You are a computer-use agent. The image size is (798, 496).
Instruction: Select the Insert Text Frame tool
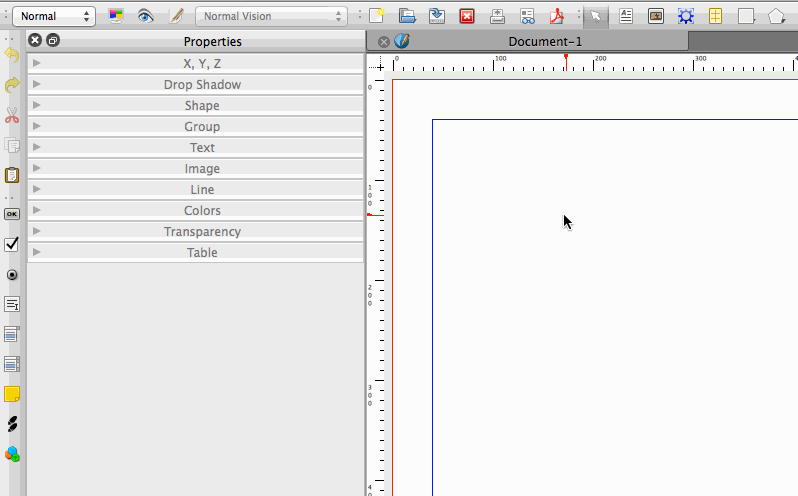pos(626,16)
